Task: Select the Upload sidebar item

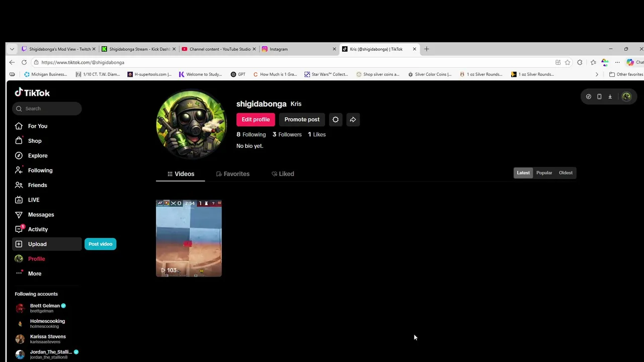Action: pos(47,244)
